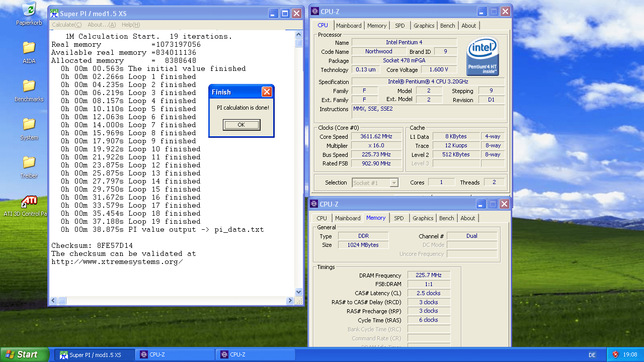Click the xtremesystems.org URL text
The height and width of the screenshot is (362, 644).
117,262
